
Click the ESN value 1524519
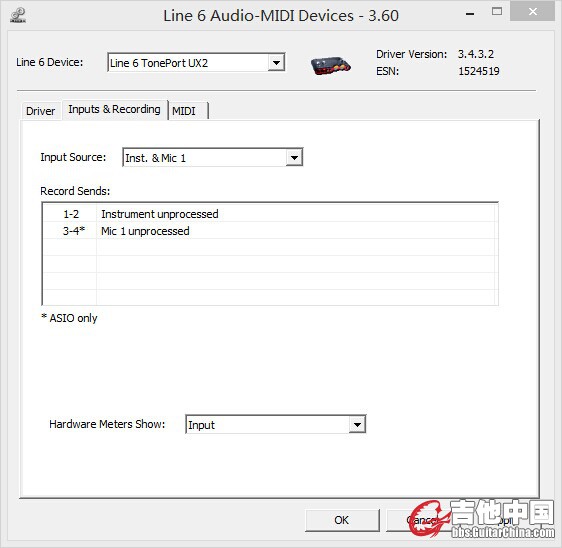[x=479, y=71]
